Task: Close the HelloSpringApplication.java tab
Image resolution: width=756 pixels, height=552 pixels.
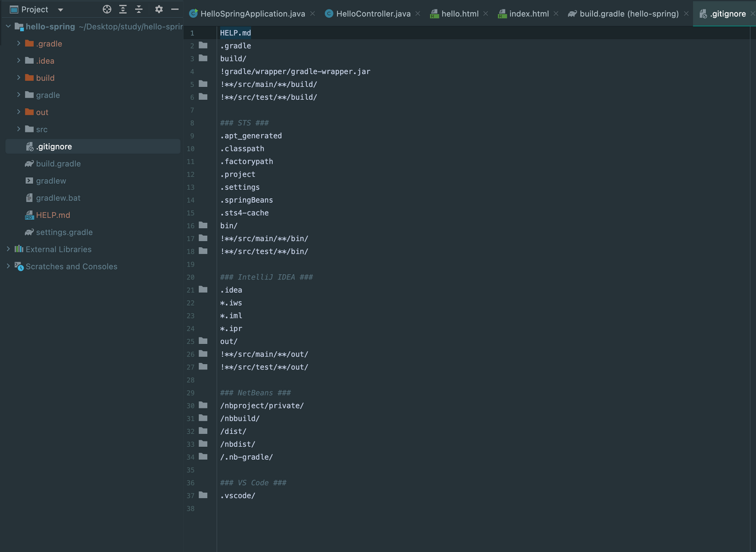Action: point(312,14)
